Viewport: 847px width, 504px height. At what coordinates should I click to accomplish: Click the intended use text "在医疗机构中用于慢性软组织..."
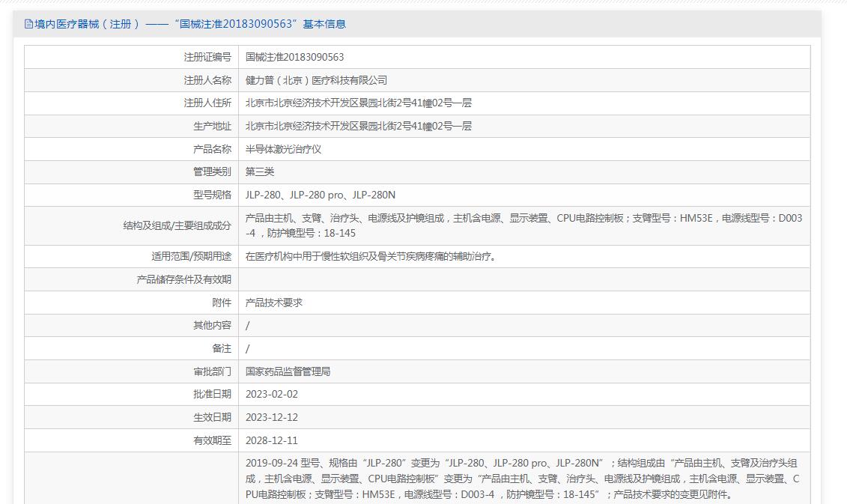coord(371,256)
